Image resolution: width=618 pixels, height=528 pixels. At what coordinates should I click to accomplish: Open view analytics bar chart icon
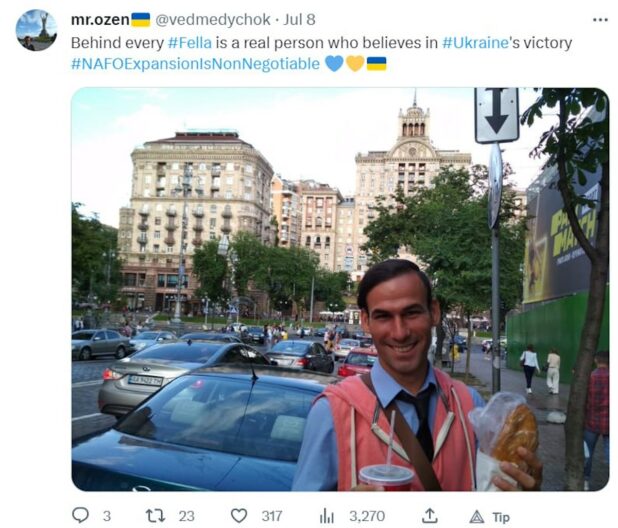(326, 516)
